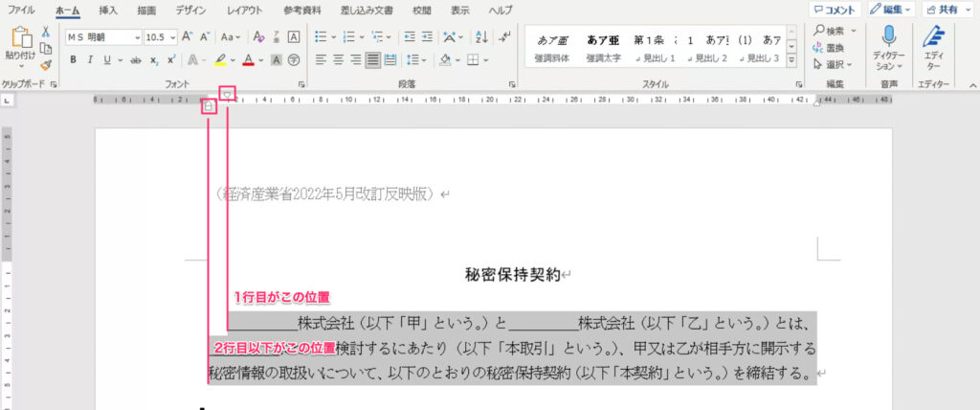Switch to the 表示 (View) tab
Viewport: 980px width, 410px height.
(x=460, y=10)
